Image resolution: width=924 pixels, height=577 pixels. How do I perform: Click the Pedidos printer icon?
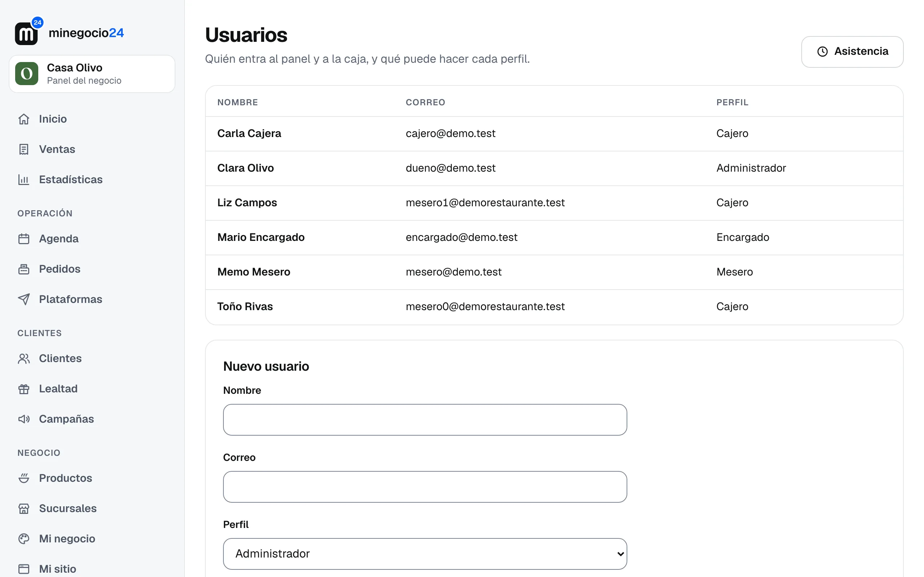[24, 269]
